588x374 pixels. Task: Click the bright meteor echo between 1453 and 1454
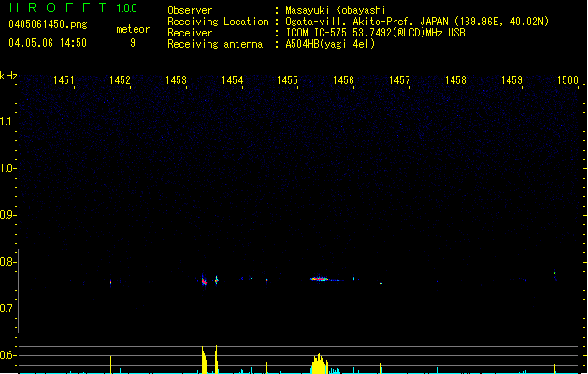pyautogui.click(x=204, y=281)
